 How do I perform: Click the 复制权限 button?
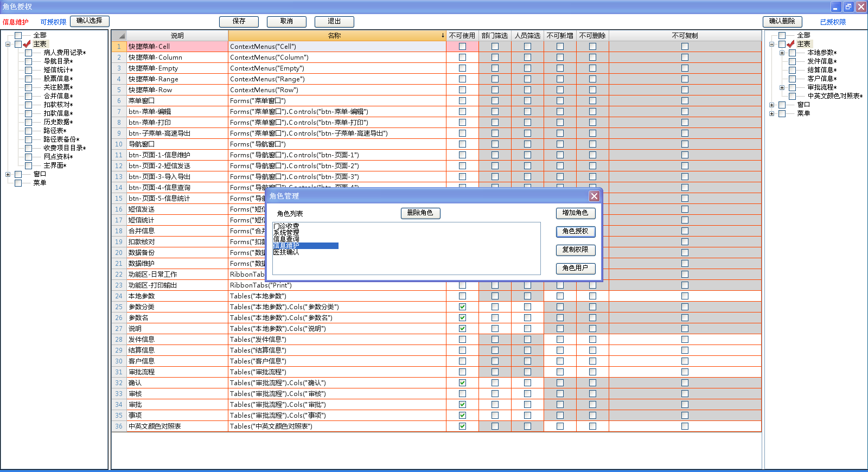576,250
